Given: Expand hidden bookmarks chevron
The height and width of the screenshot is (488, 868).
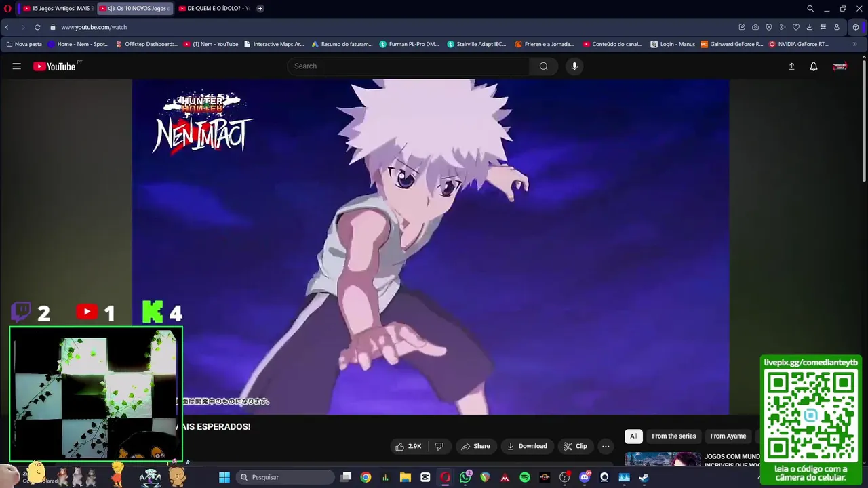Looking at the screenshot, I should coord(854,44).
